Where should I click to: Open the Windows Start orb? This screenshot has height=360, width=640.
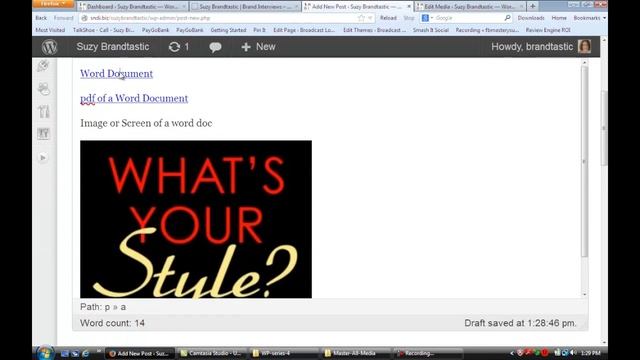click(x=45, y=353)
